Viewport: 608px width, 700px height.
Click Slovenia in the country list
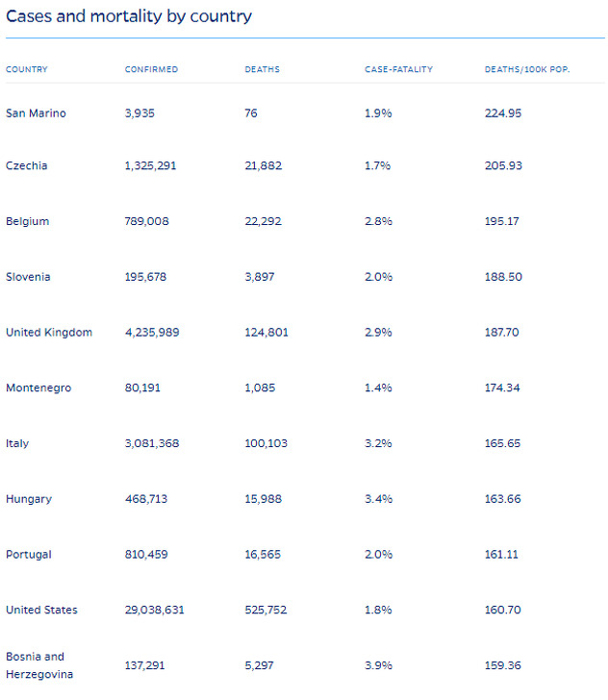point(29,277)
